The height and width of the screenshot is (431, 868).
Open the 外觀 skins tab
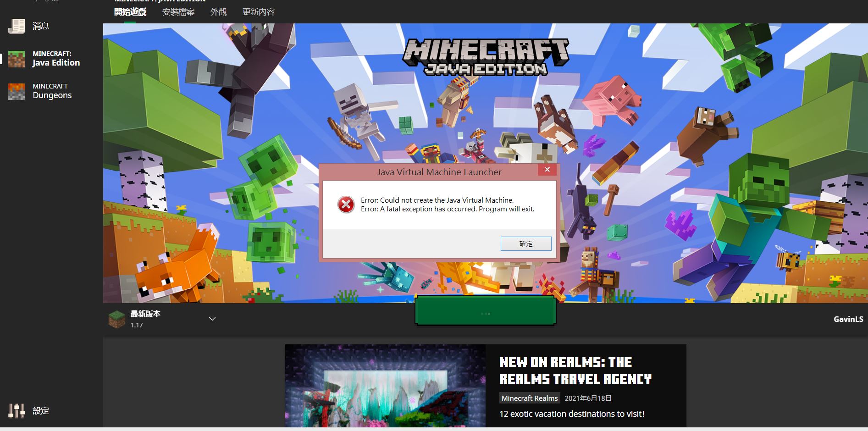218,12
